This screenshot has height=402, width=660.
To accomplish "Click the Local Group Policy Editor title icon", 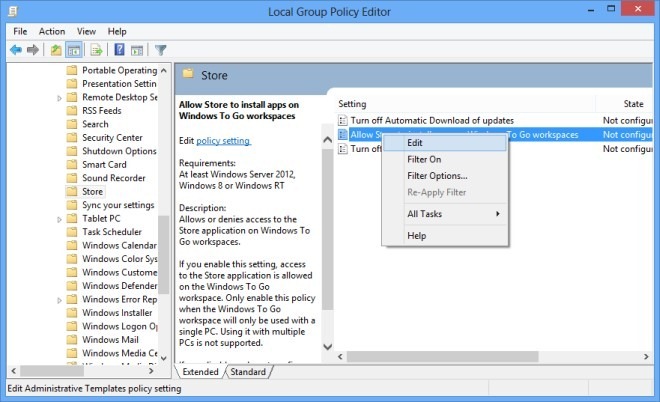I will [x=13, y=11].
